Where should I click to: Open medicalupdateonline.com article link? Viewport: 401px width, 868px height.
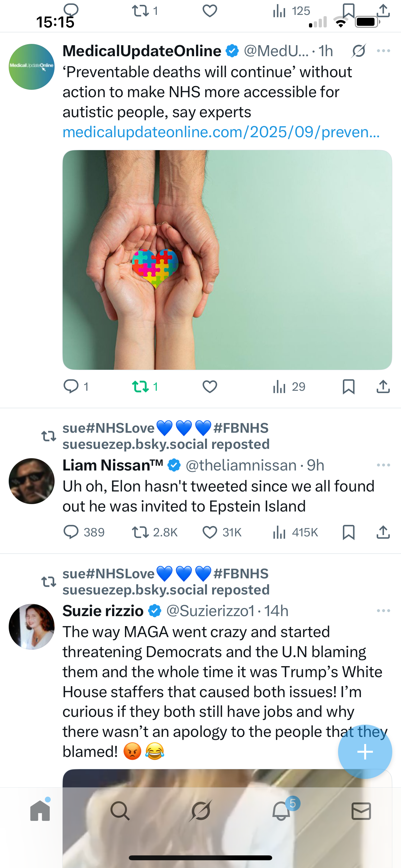click(x=221, y=132)
